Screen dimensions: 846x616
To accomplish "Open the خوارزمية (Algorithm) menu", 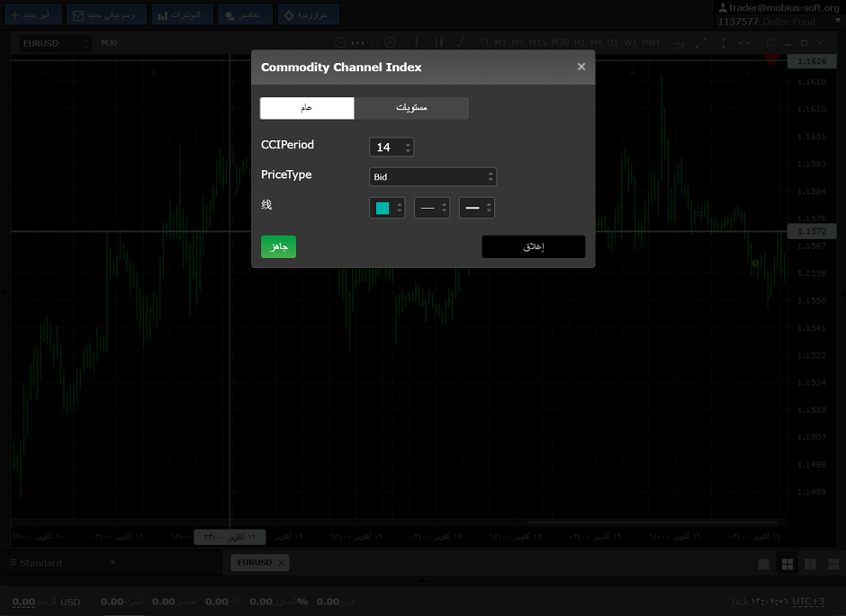I will coord(309,14).
